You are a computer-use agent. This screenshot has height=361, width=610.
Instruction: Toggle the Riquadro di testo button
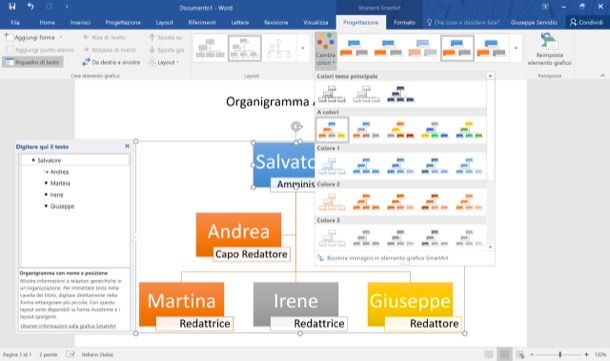click(x=33, y=62)
